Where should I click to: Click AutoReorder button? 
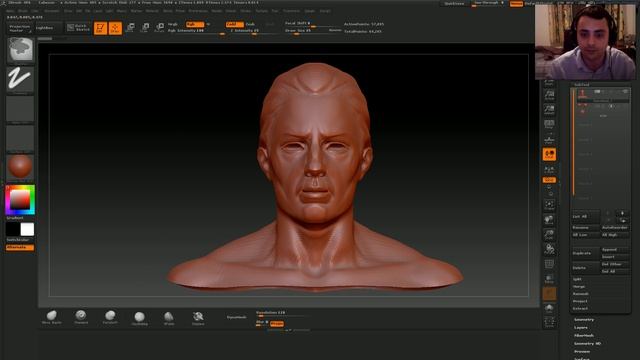tap(615, 228)
